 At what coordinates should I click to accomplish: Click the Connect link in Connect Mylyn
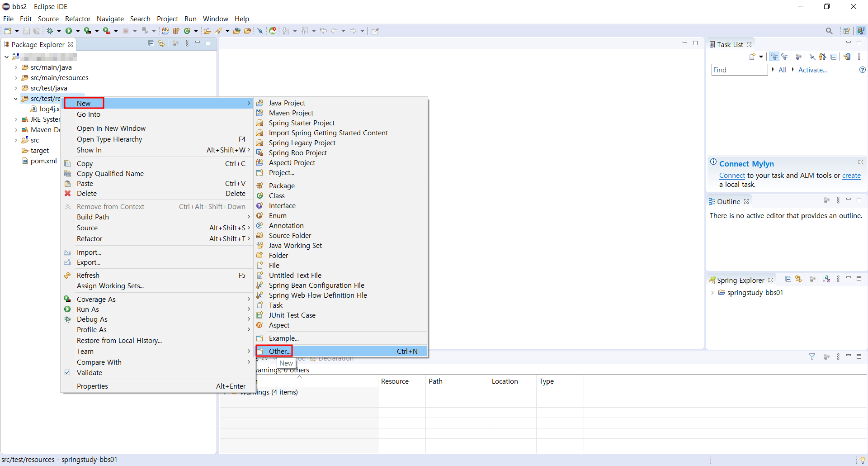pos(732,176)
